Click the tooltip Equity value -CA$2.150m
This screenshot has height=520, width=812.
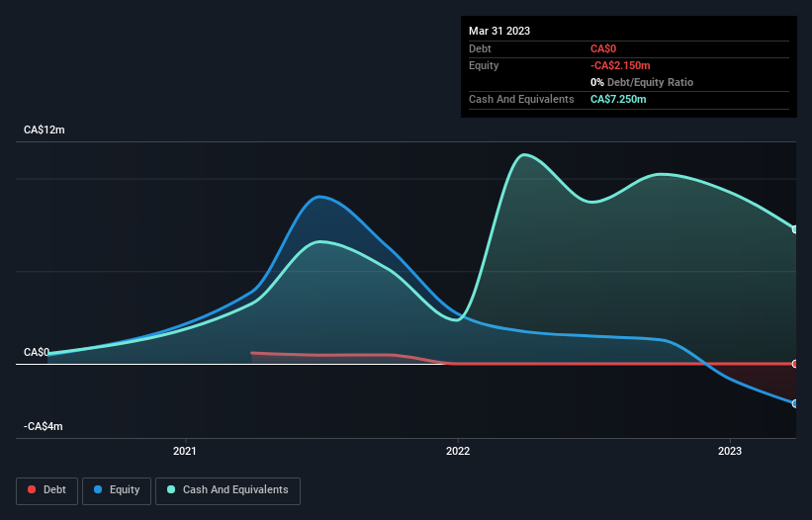(x=620, y=65)
